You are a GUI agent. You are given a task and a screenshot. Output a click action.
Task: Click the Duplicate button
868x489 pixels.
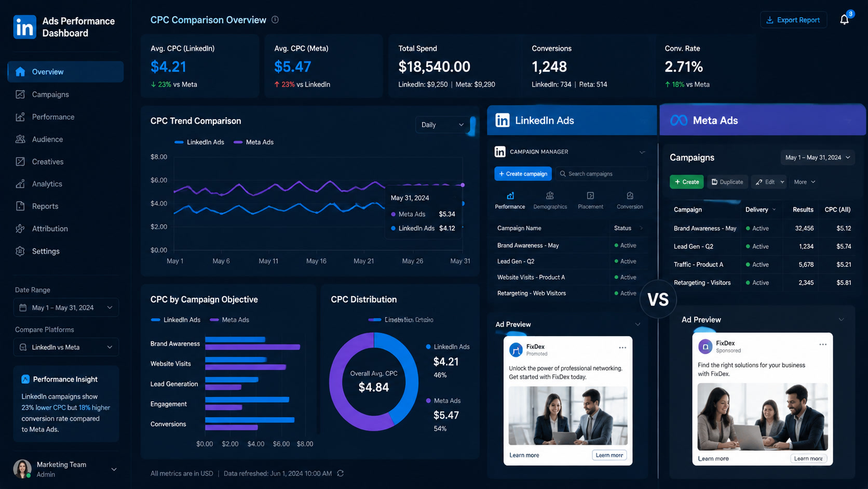coord(727,182)
